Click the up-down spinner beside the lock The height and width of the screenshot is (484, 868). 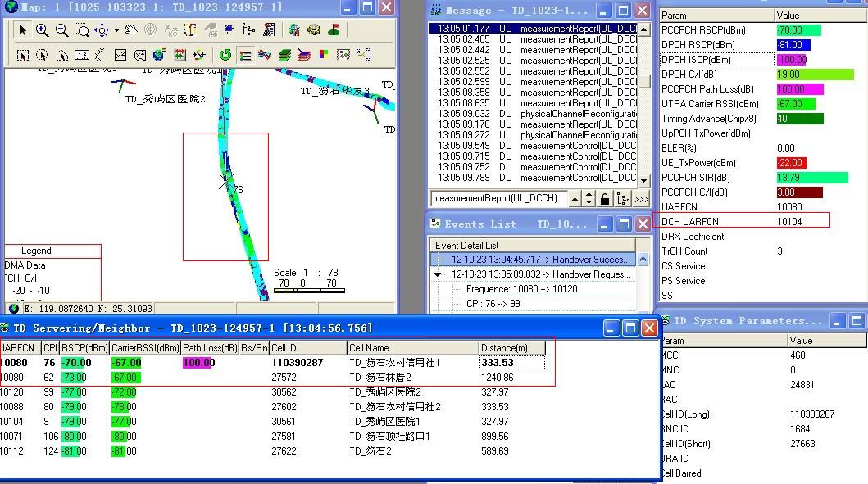(589, 198)
